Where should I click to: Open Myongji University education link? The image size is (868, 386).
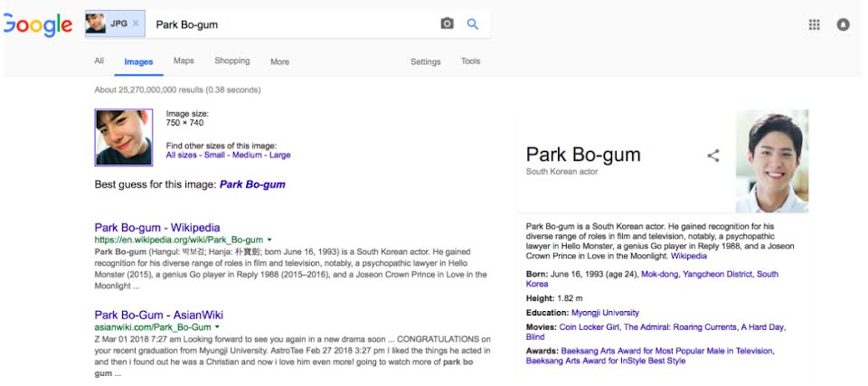605,313
